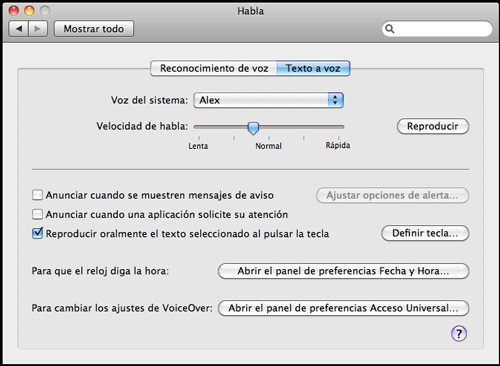
Task: Enable Anunciar cuando una aplicación solicite su atención
Action: click(x=37, y=214)
